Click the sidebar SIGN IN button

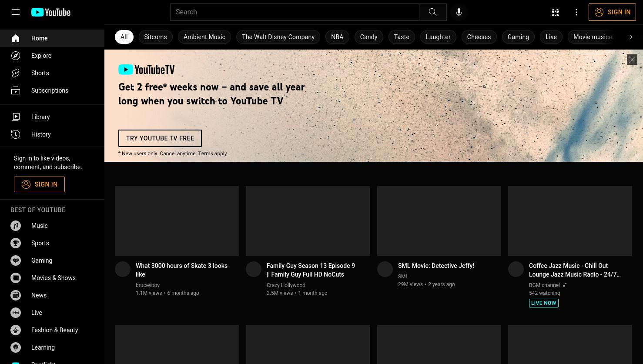pos(39,184)
